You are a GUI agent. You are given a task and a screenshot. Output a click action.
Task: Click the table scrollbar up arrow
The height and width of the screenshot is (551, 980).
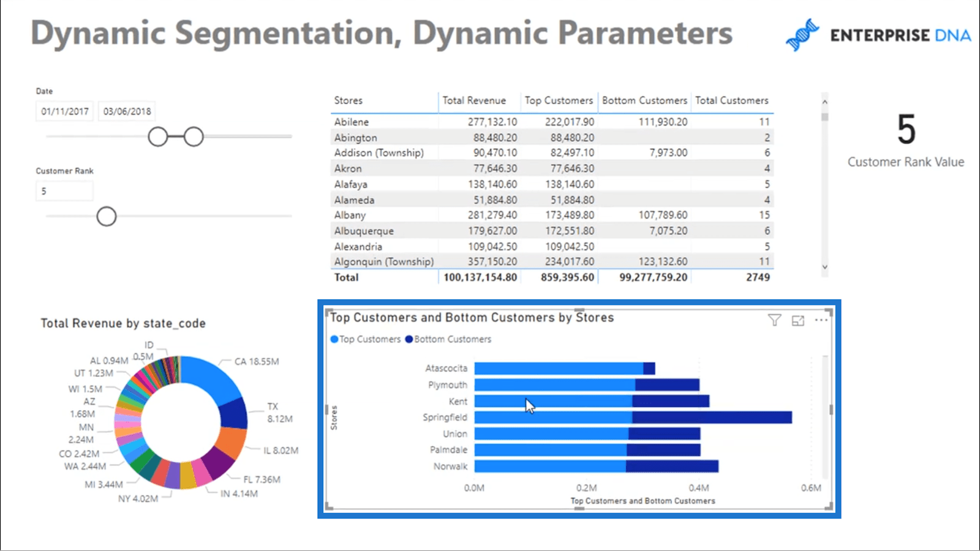824,102
